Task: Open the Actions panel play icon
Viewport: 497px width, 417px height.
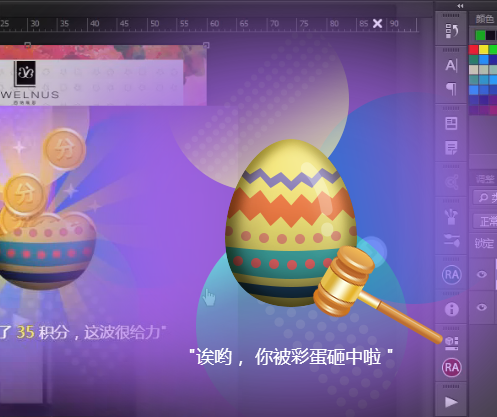Action: pos(451,402)
